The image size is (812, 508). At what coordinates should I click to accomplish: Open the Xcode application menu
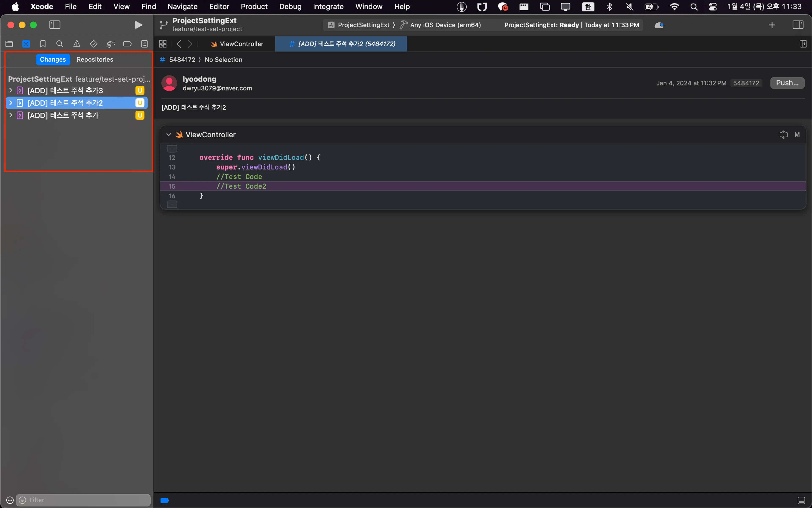(42, 7)
